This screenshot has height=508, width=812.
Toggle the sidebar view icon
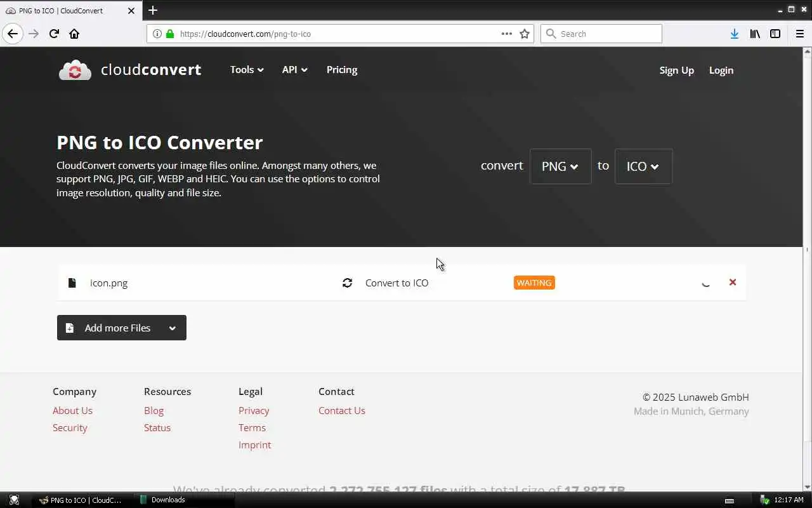(x=775, y=34)
